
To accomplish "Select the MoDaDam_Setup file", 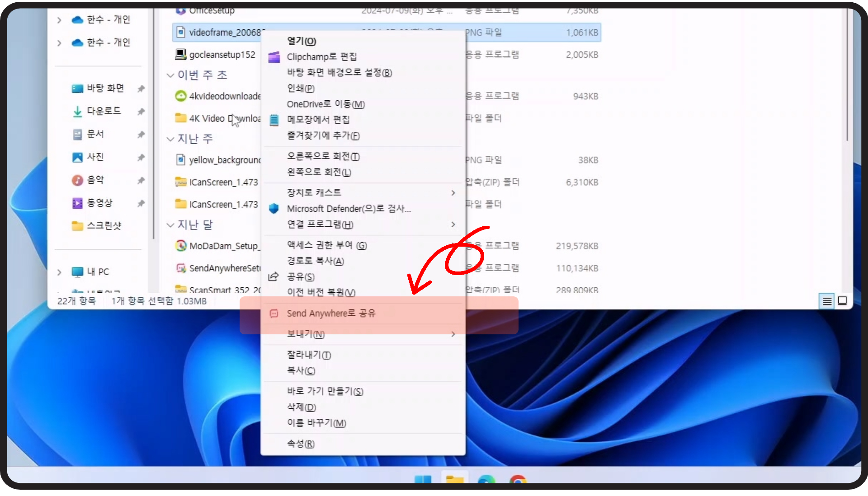I will tap(224, 246).
